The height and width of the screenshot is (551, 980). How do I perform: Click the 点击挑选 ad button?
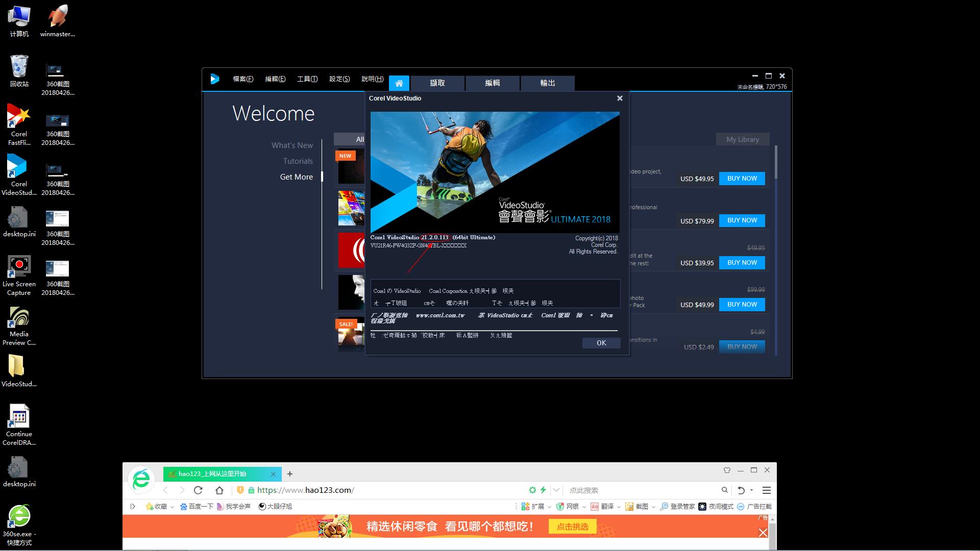coord(573,527)
